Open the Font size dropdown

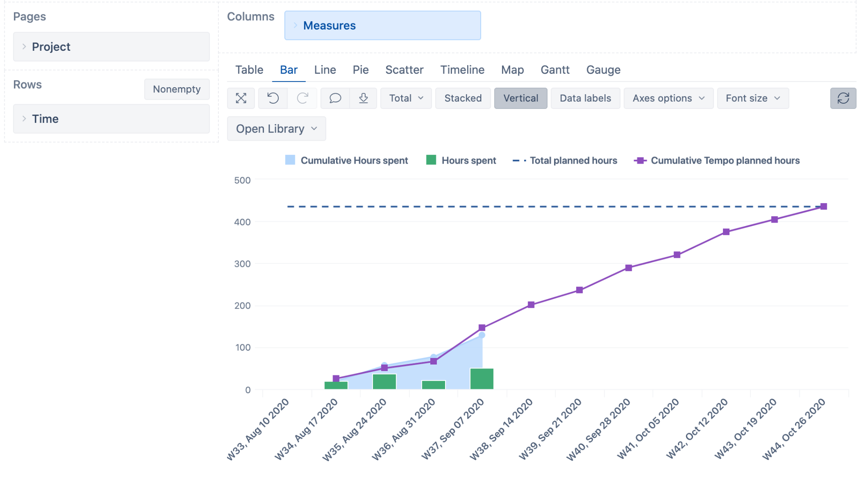pos(752,98)
